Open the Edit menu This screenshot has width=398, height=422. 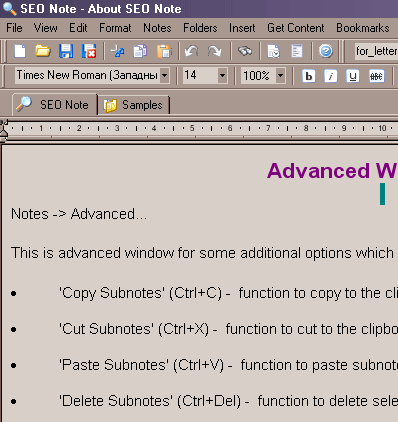coord(78,28)
